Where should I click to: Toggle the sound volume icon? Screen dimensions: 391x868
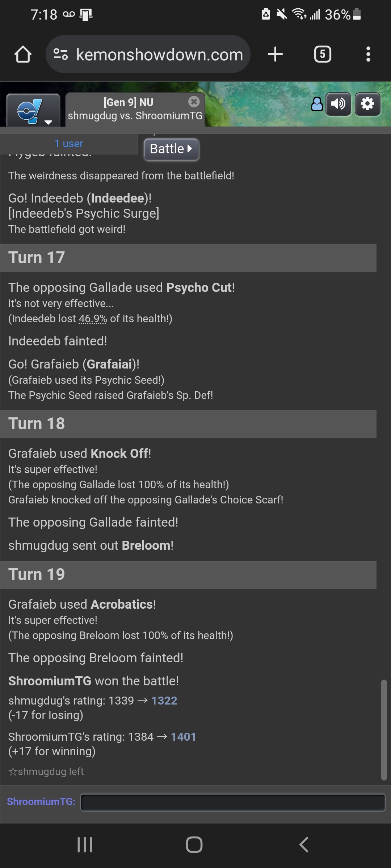point(338,104)
